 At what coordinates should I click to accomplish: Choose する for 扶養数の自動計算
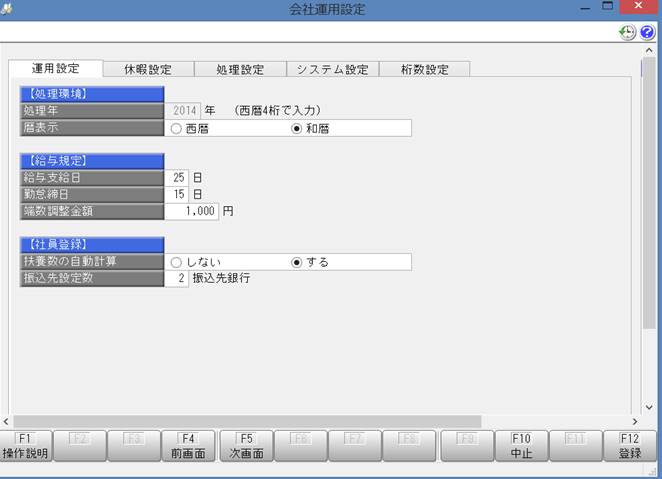(296, 263)
